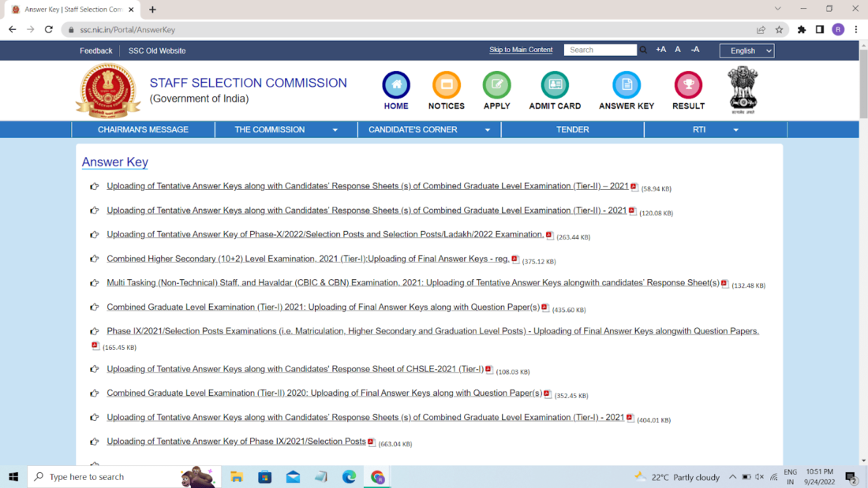This screenshot has height=488, width=868.
Task: Open Chrome from the taskbar
Action: 377,476
